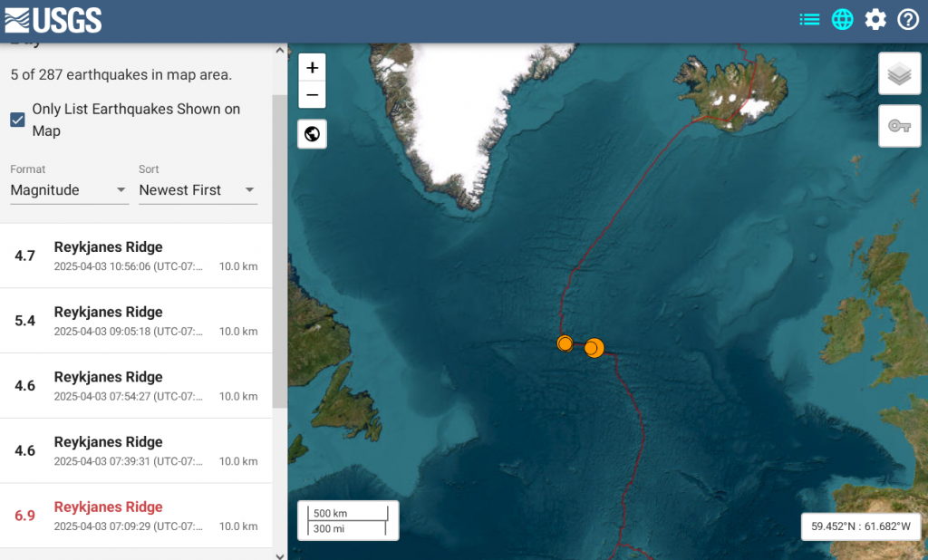Click the 5 of 287 earthquakes count text
This screenshot has width=928, height=560.
click(121, 74)
